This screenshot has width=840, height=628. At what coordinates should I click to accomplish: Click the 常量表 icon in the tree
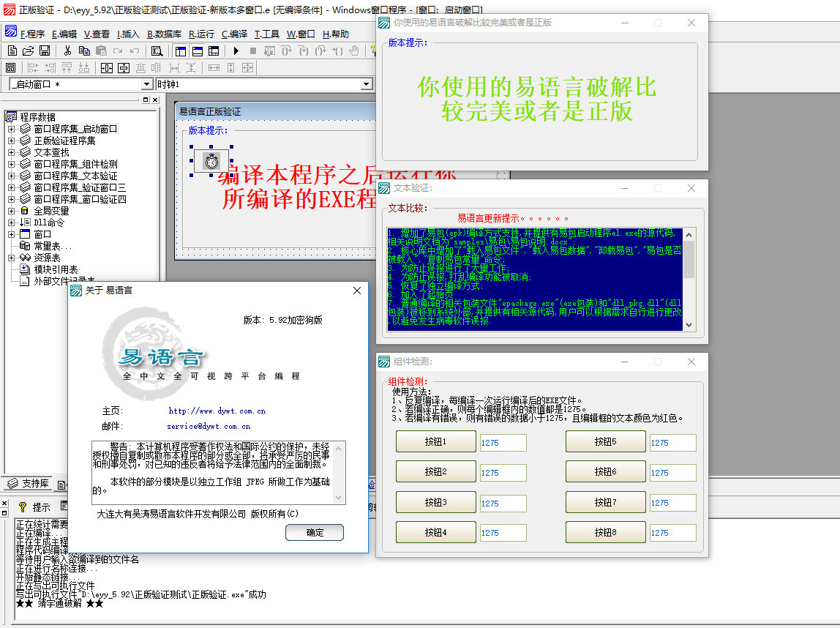25,246
